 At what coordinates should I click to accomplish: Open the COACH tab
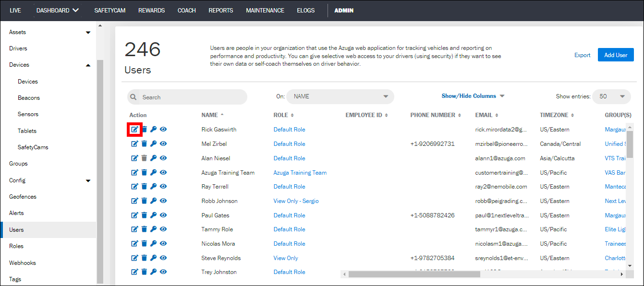tap(187, 10)
